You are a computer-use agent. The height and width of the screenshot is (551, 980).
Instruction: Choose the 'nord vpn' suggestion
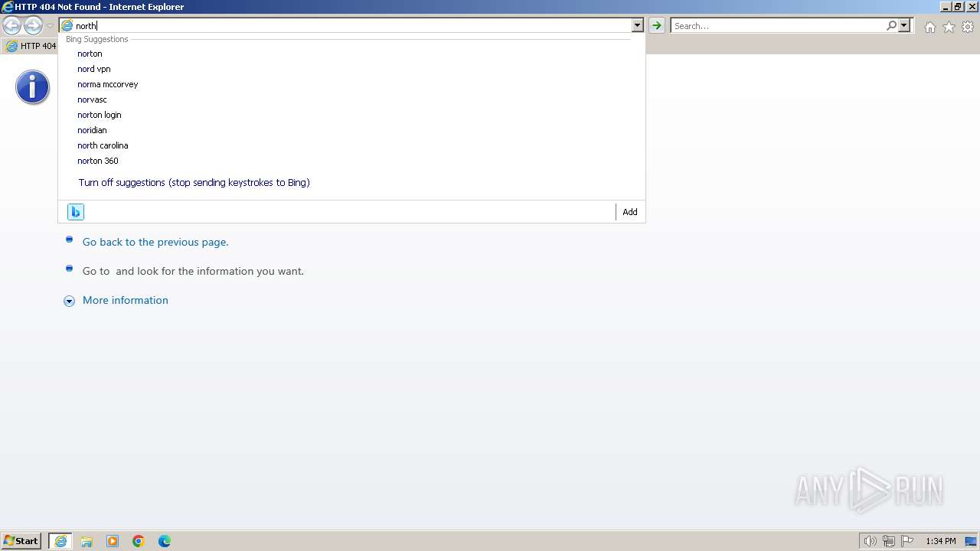pos(351,69)
